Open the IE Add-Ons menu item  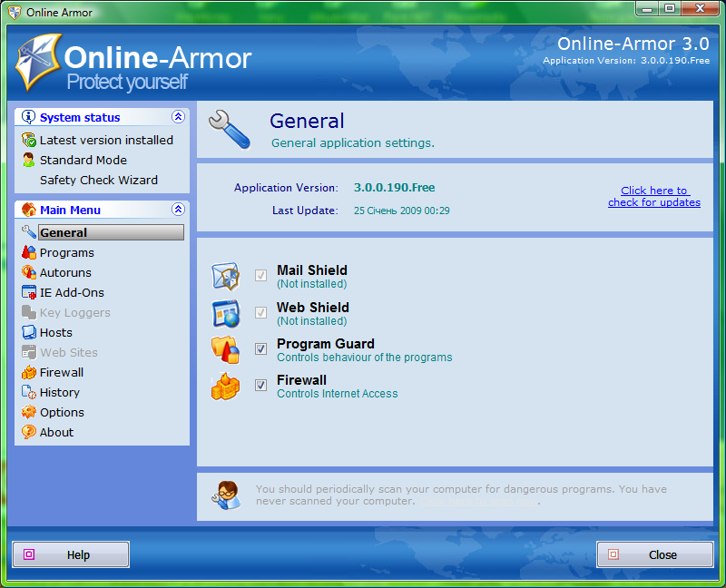(72, 292)
